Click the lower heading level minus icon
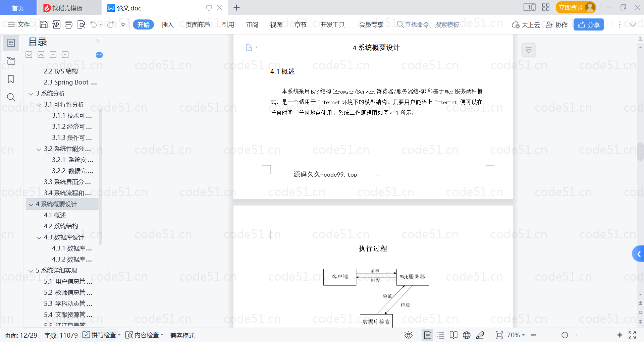 [x=65, y=55]
